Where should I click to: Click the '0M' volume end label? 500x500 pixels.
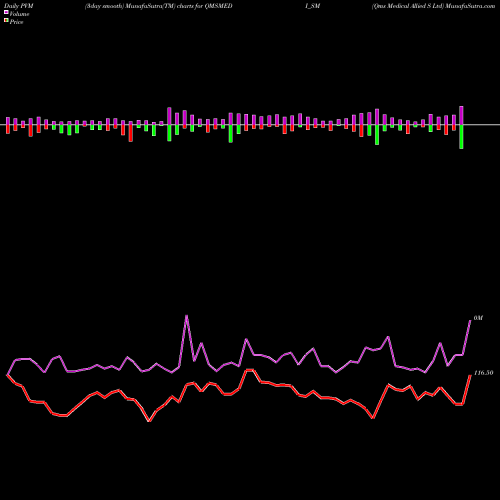(x=478, y=318)
